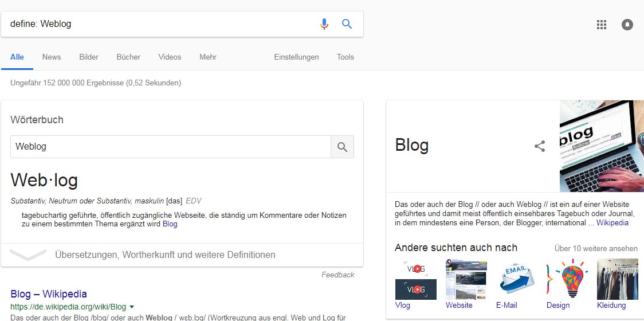Viewport: 644px width, 321px height.
Task: Open the Website related search thumbnail
Action: 466,280
